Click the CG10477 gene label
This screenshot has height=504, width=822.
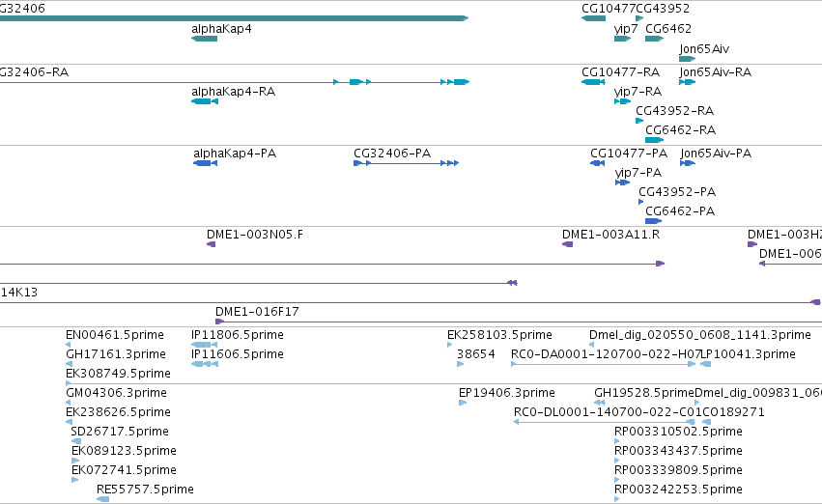coord(609,9)
